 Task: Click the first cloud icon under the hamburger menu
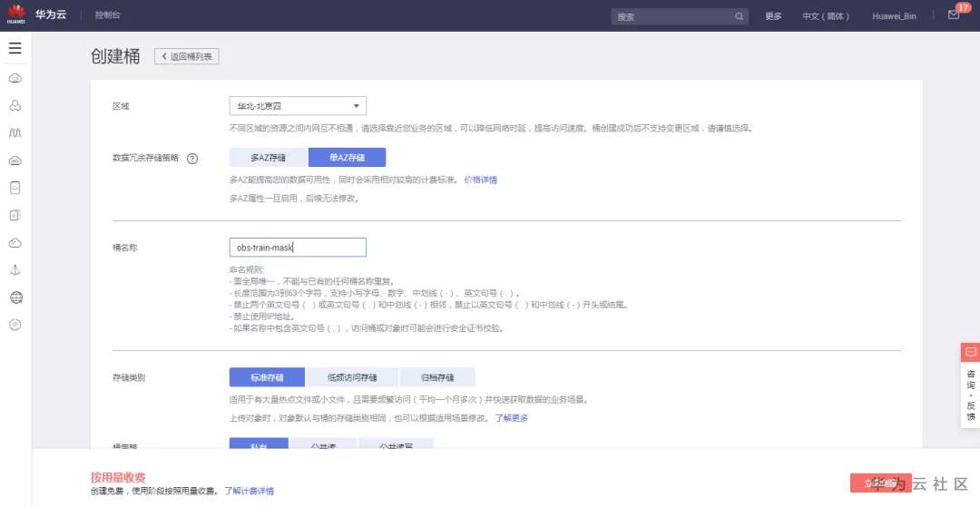click(x=15, y=78)
